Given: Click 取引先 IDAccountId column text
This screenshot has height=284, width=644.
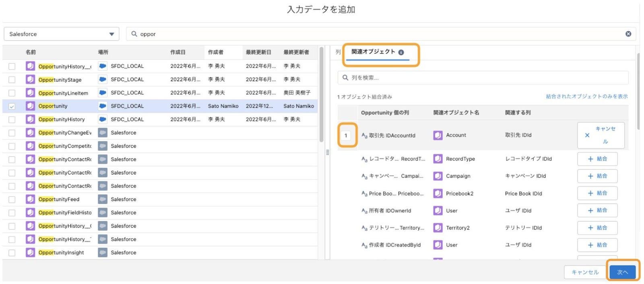Looking at the screenshot, I should coord(392,135).
